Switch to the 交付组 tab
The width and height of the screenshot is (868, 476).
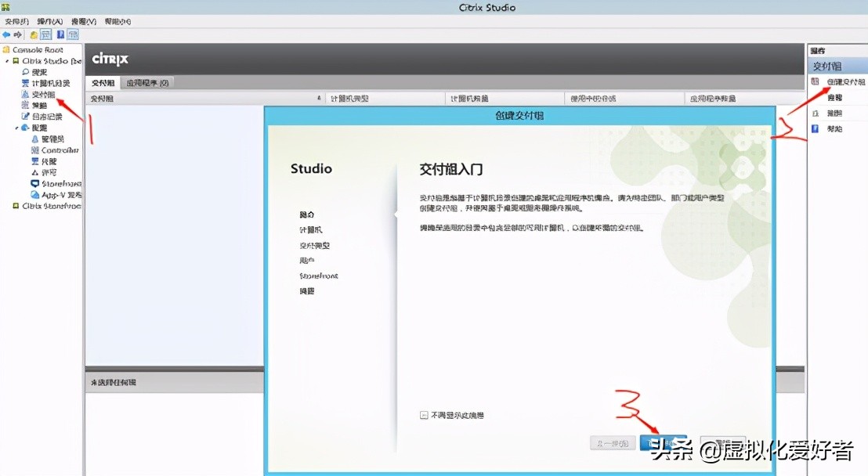[103, 83]
